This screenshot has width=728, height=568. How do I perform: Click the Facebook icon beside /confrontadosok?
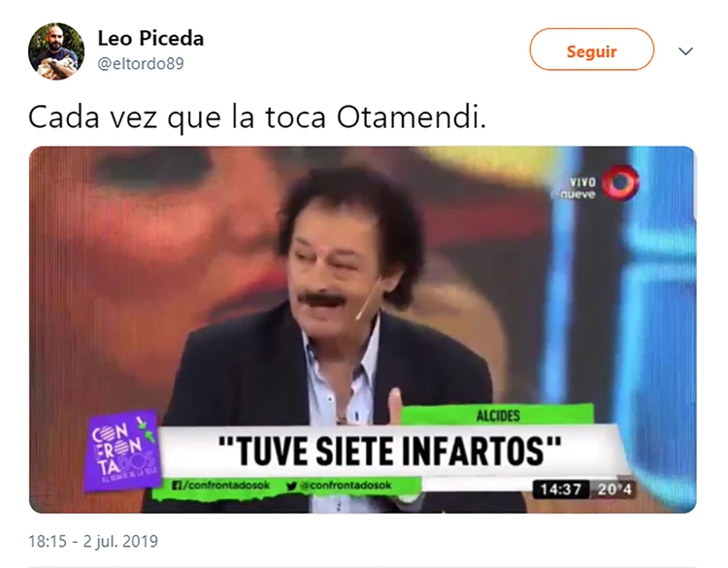click(177, 485)
